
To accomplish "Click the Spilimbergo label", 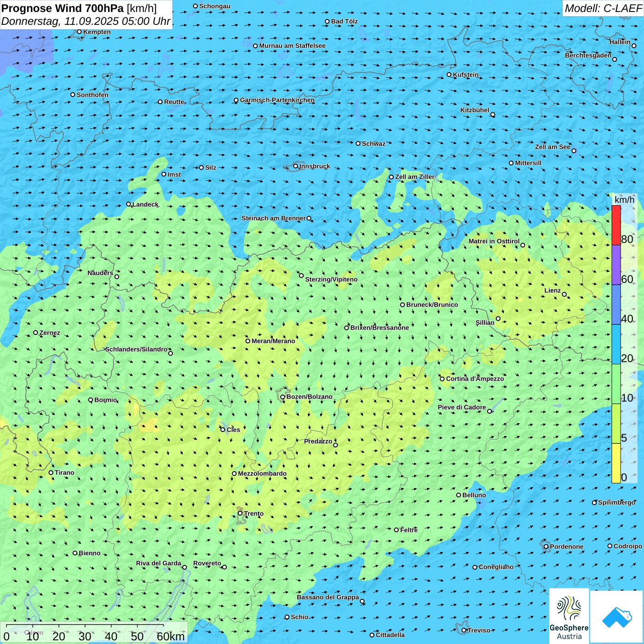I will click(x=616, y=502).
